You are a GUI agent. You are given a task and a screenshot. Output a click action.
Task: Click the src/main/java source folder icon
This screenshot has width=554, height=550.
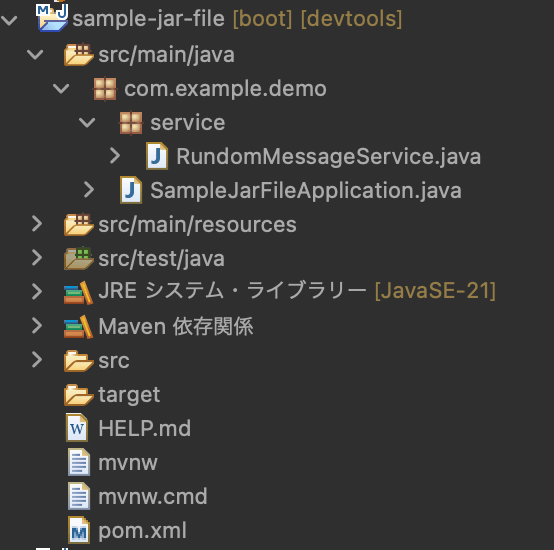pyautogui.click(x=78, y=55)
